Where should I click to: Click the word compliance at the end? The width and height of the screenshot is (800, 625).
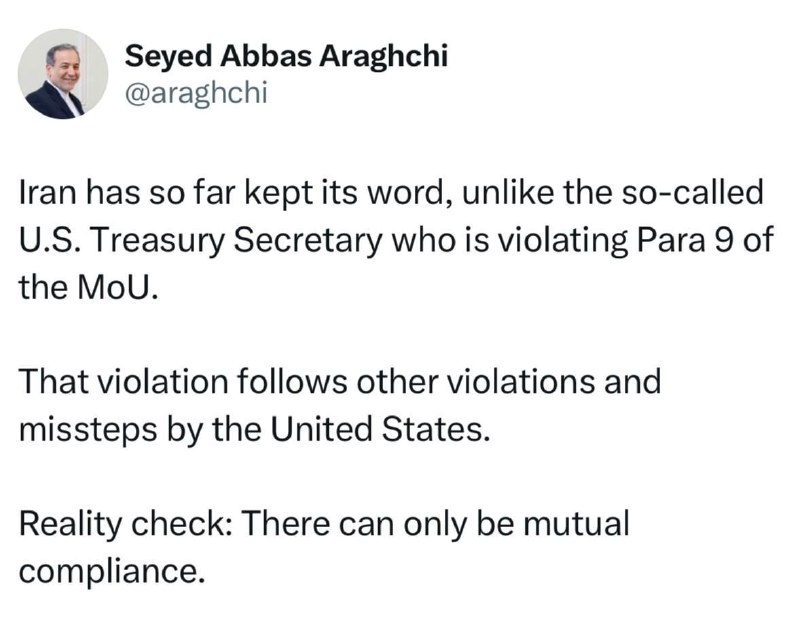tap(112, 571)
